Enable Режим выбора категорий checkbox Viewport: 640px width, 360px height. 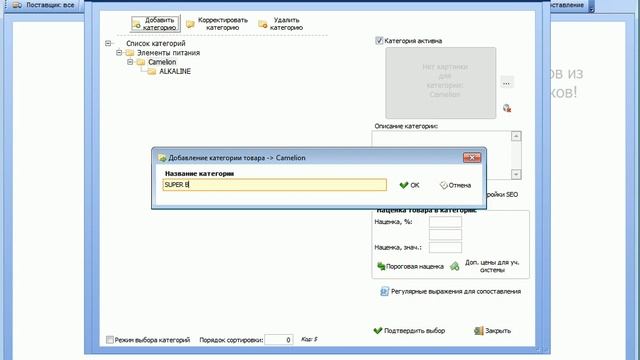tap(110, 340)
